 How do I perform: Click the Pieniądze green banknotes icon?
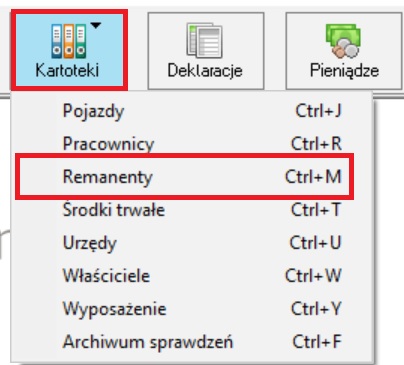(343, 41)
